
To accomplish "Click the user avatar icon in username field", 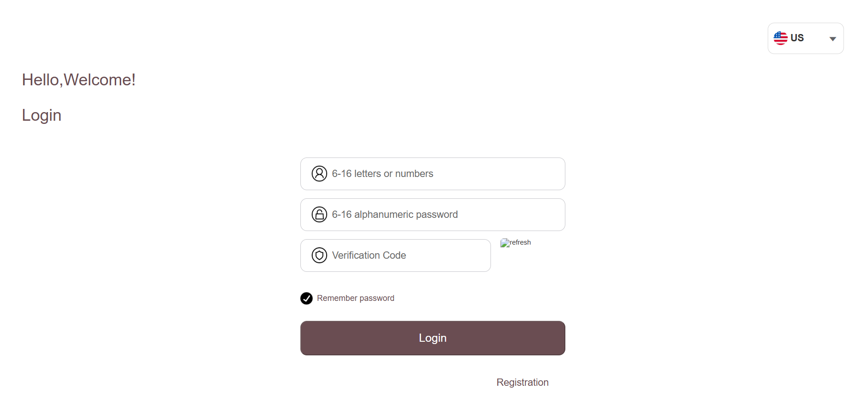I will pyautogui.click(x=319, y=174).
